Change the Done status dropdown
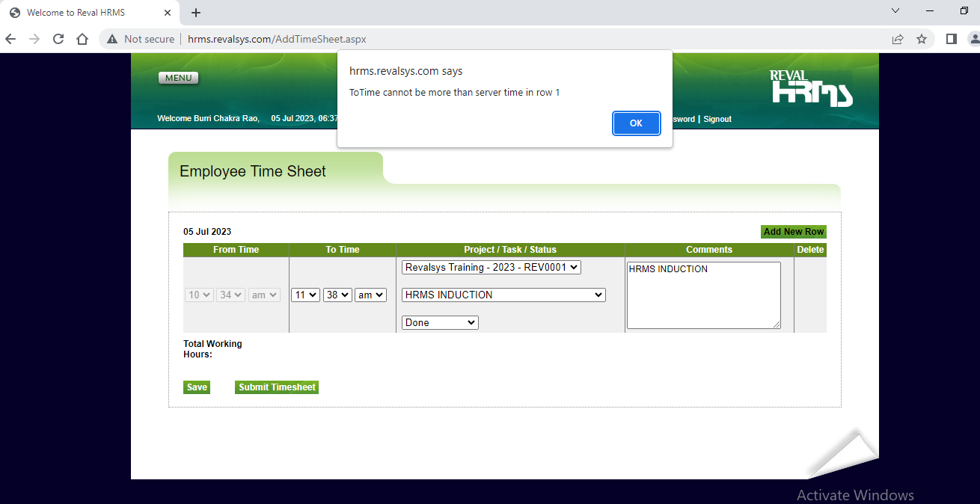The width and height of the screenshot is (980, 504). click(x=440, y=323)
